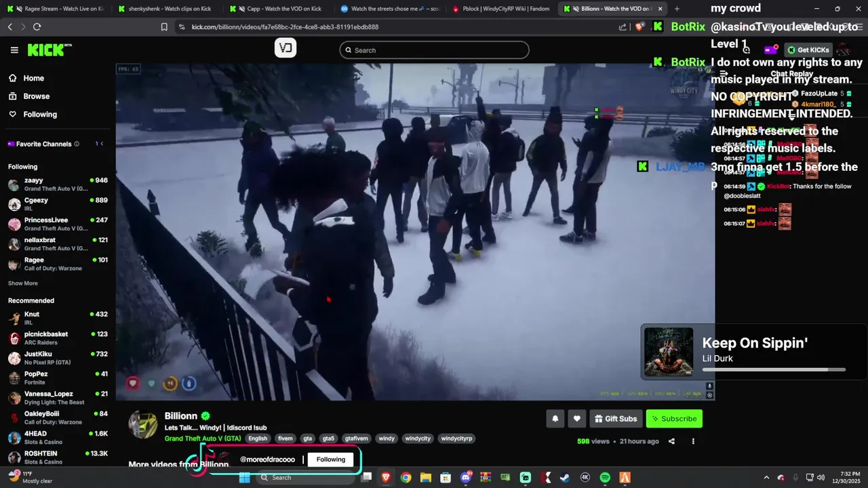This screenshot has height=488, width=868.
Task: Open Windows Start menu
Action: (244, 478)
